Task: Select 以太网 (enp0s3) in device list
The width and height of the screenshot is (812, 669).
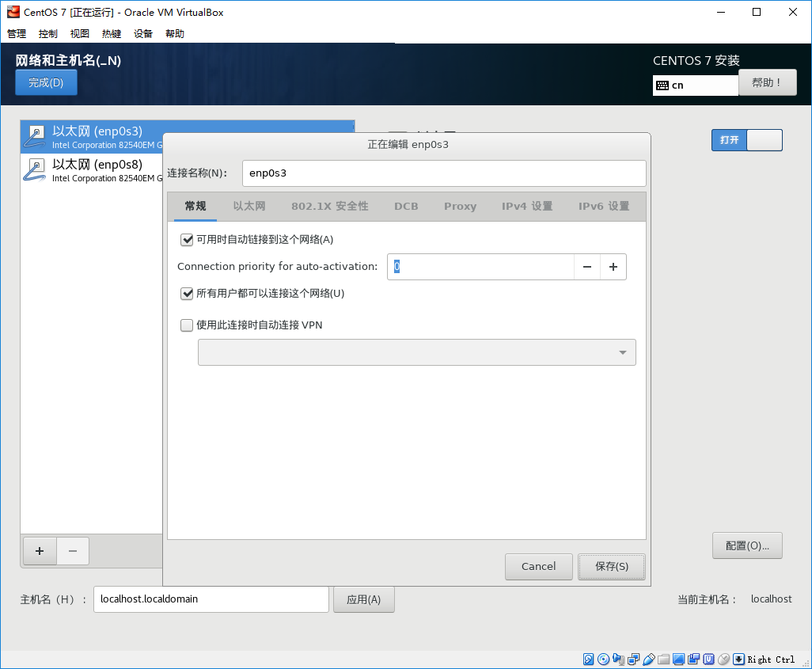Action: click(x=92, y=137)
